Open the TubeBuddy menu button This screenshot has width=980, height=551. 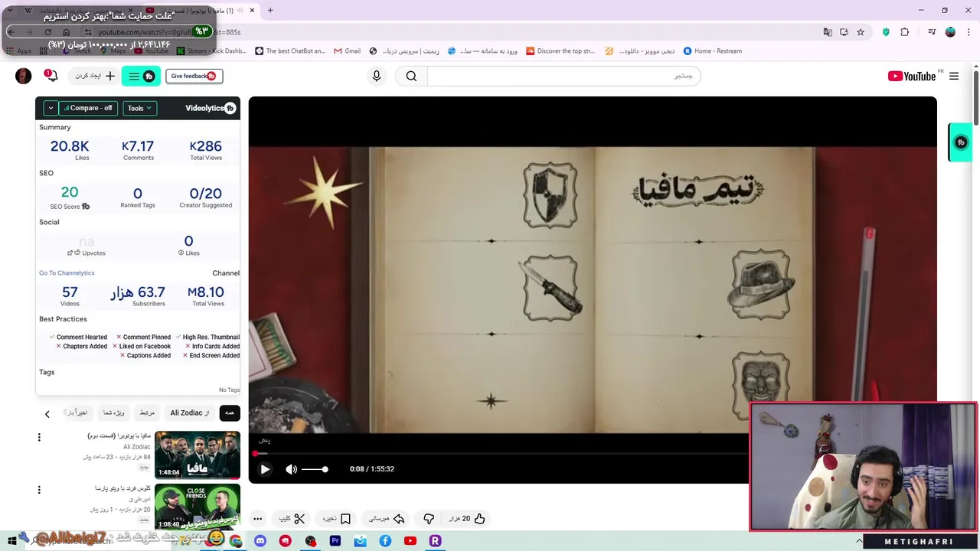point(141,76)
